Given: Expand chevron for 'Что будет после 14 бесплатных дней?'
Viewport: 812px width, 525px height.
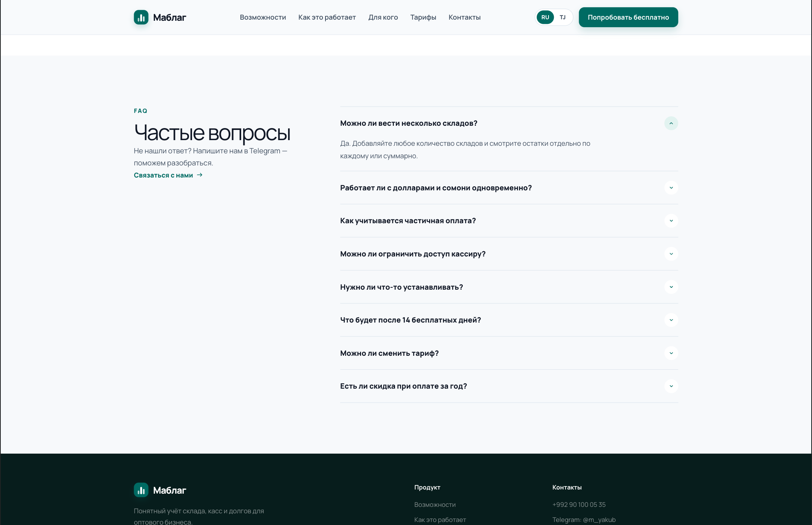Looking at the screenshot, I should coord(671,320).
